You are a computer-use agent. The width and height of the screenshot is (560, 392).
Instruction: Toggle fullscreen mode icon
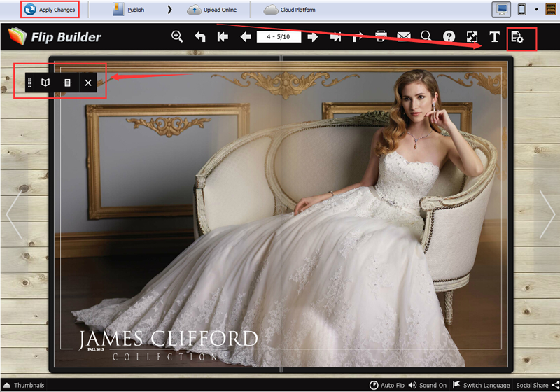pyautogui.click(x=472, y=36)
